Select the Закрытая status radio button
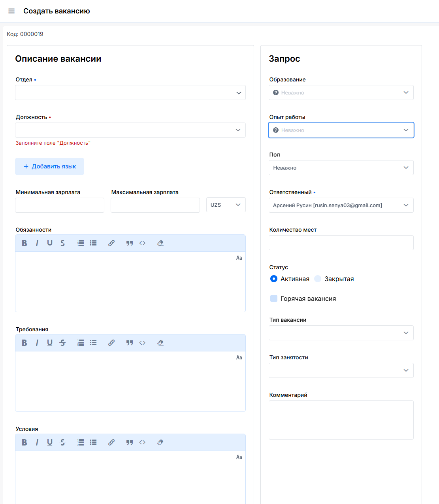 click(318, 279)
